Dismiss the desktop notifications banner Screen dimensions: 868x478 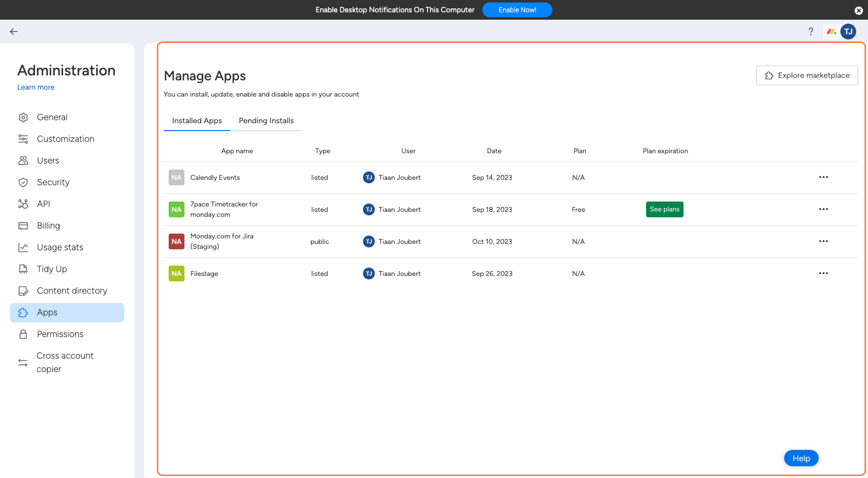click(859, 10)
